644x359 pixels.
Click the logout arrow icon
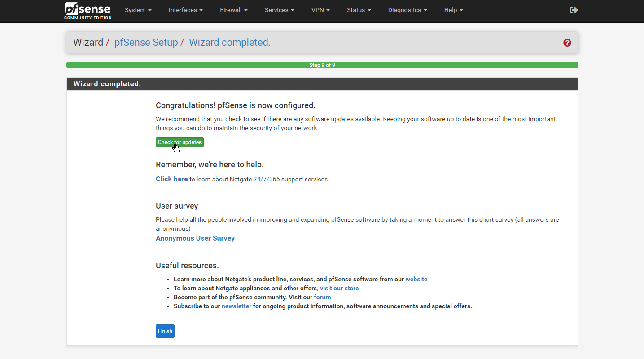point(574,10)
